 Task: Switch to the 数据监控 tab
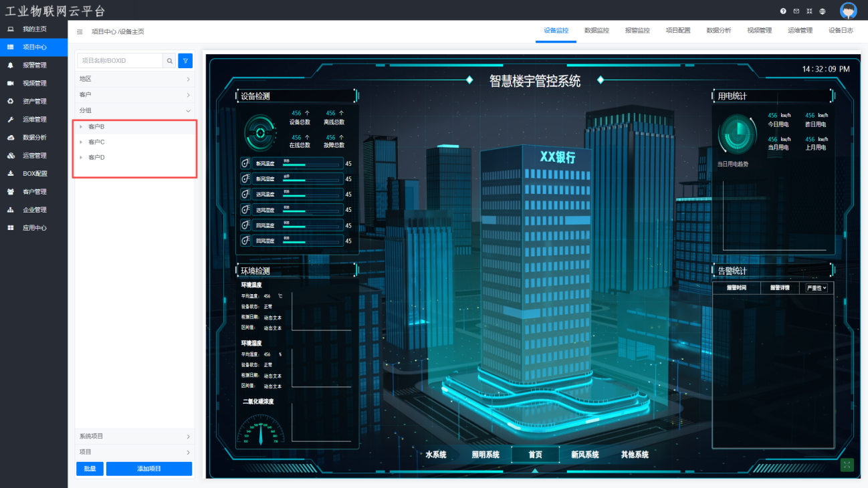(x=596, y=31)
